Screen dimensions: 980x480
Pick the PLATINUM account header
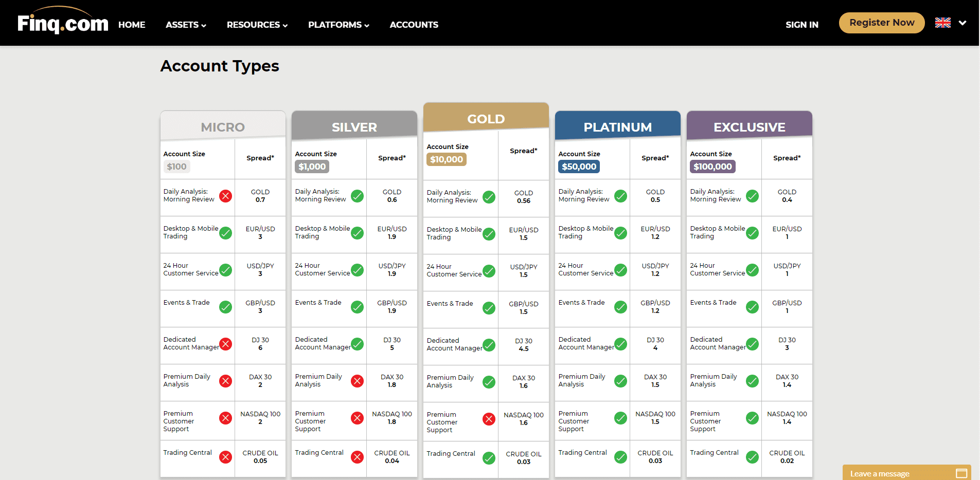[x=618, y=126]
